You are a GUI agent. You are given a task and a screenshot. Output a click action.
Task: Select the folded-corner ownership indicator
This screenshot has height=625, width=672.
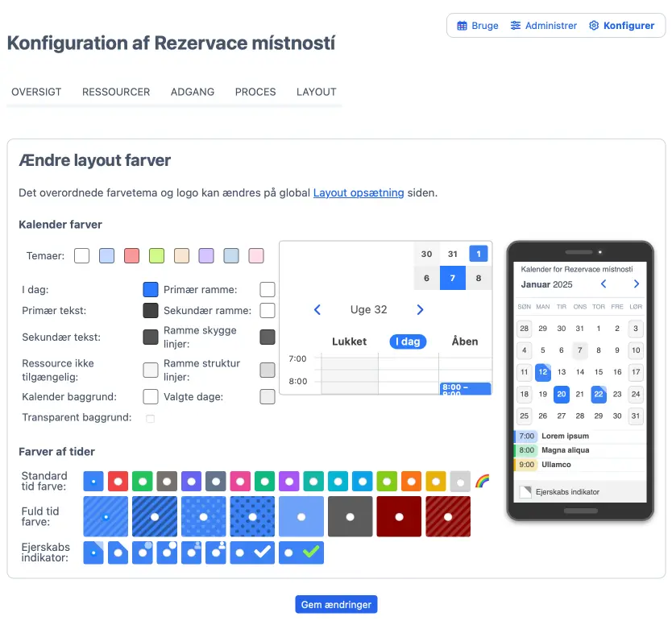93,553
